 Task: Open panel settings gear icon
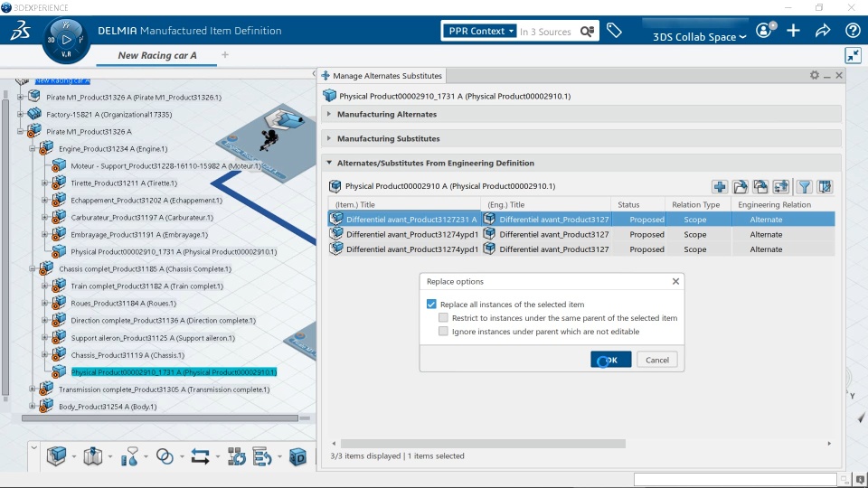coord(815,75)
